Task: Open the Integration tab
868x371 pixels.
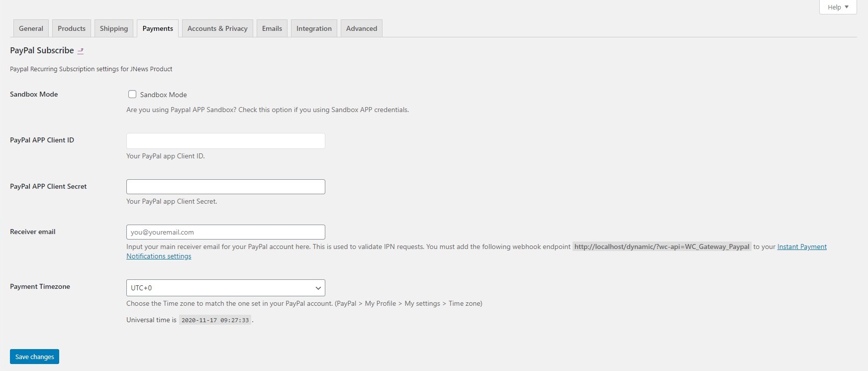Action: (314, 28)
